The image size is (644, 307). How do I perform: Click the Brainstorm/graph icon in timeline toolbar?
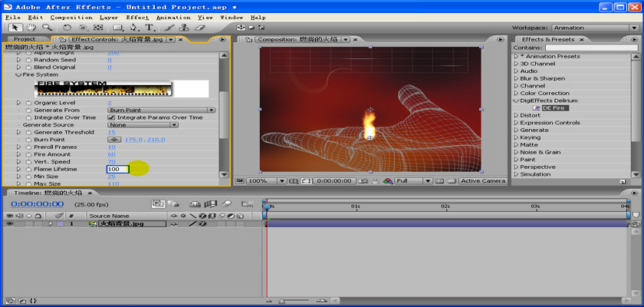point(247,204)
